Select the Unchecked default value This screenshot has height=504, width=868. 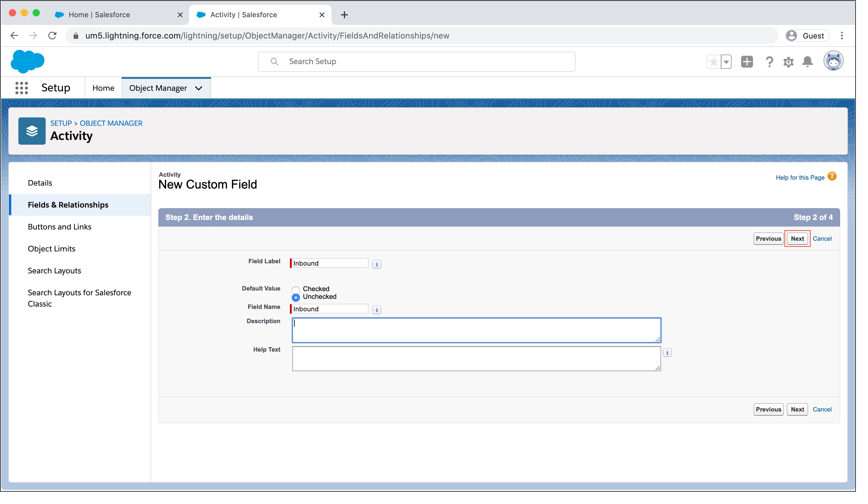pos(296,297)
